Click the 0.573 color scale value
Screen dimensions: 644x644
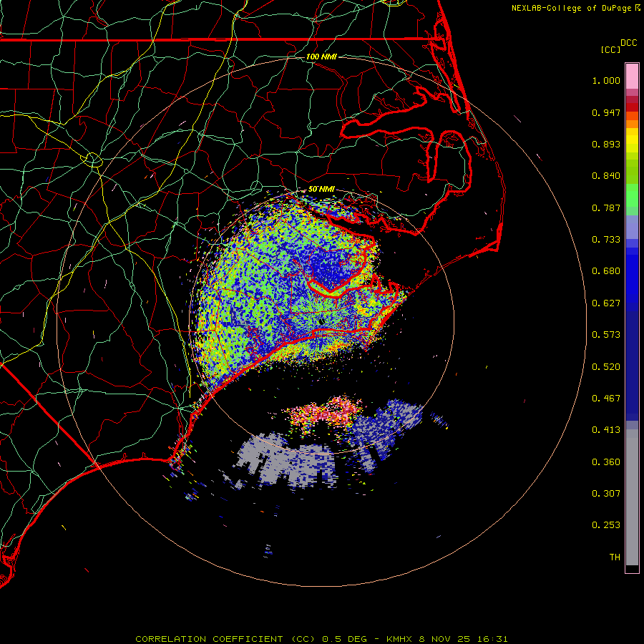(606, 335)
